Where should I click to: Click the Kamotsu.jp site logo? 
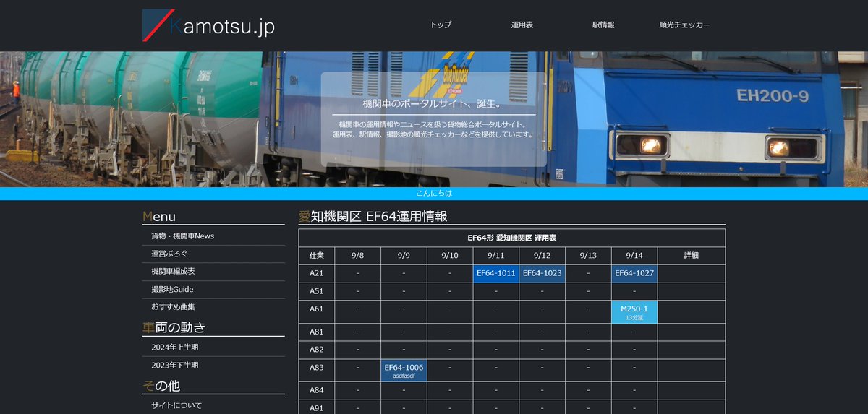pyautogui.click(x=208, y=25)
